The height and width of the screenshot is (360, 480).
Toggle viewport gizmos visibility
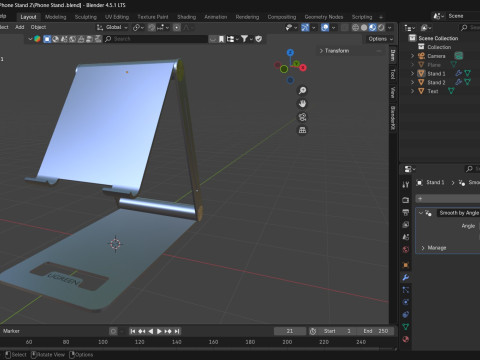pos(305,28)
